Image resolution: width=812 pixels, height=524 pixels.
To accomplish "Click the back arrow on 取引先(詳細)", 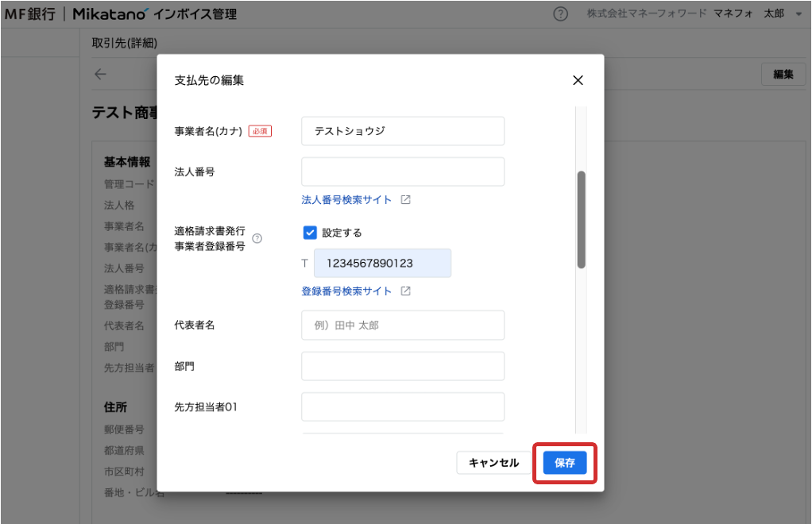I will click(100, 75).
